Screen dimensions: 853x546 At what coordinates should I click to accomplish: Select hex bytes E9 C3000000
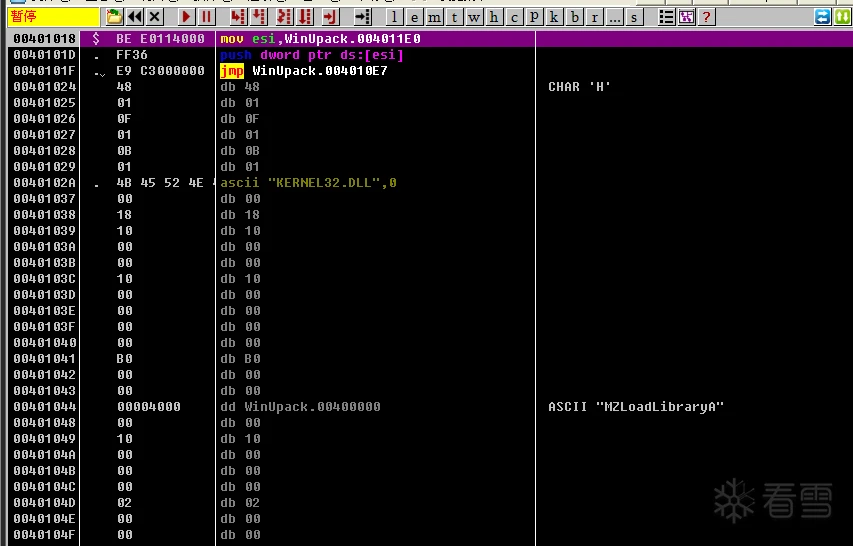point(160,71)
